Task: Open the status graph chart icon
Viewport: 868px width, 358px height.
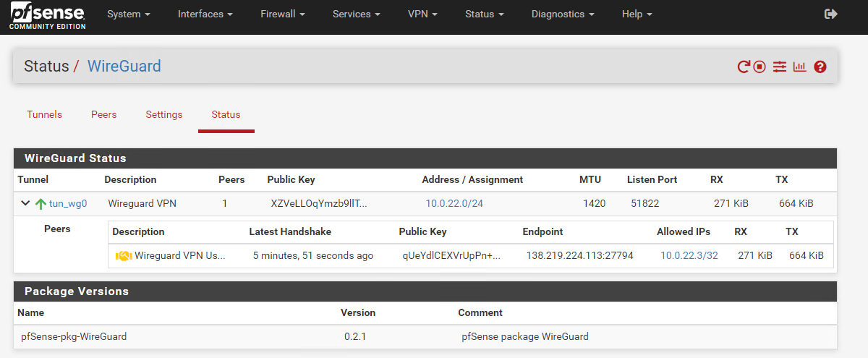Action: [799, 67]
